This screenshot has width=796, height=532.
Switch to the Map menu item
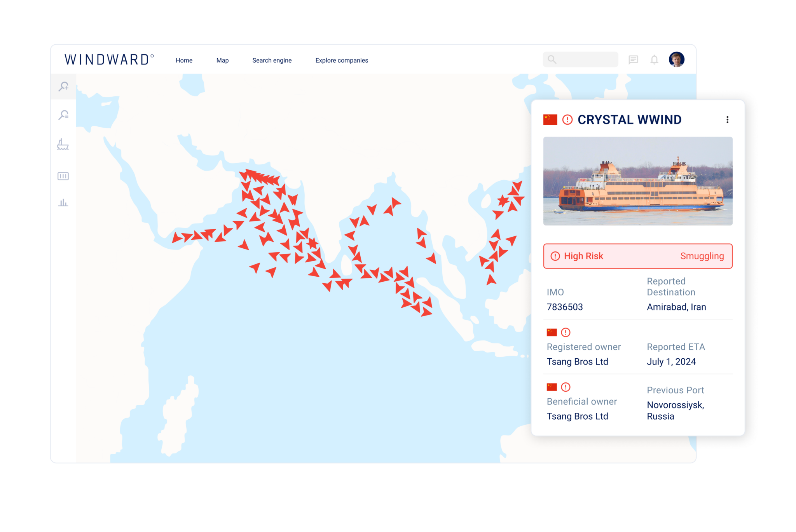pyautogui.click(x=222, y=60)
